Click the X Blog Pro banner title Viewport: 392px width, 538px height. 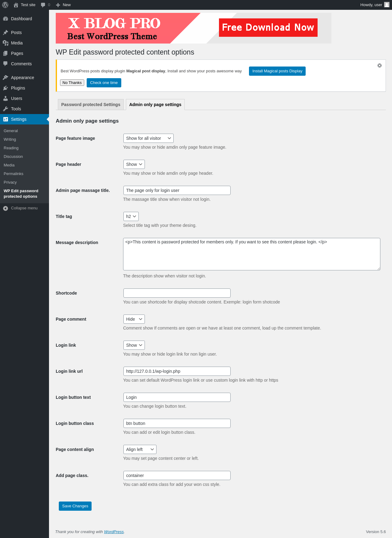(x=114, y=23)
